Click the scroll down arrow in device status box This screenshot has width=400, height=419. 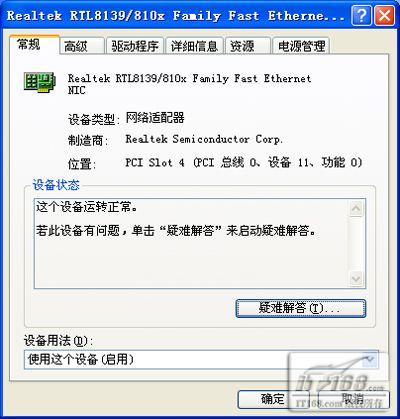coord(356,278)
